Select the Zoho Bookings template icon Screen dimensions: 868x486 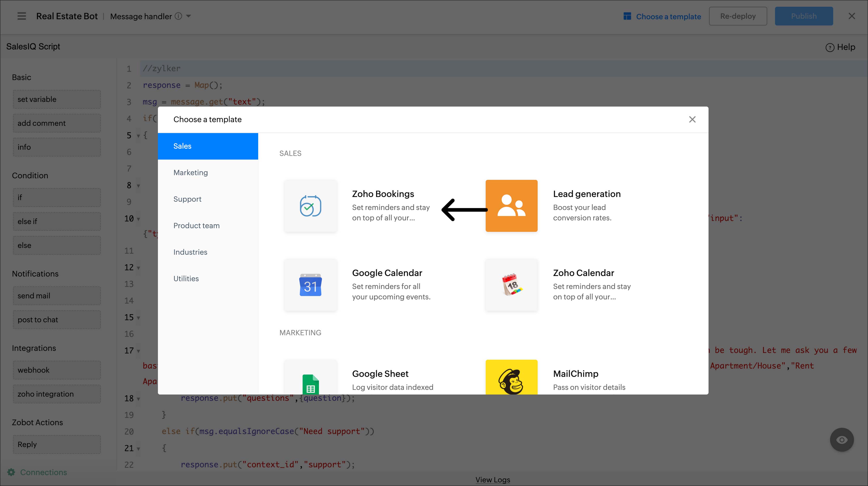coord(310,206)
